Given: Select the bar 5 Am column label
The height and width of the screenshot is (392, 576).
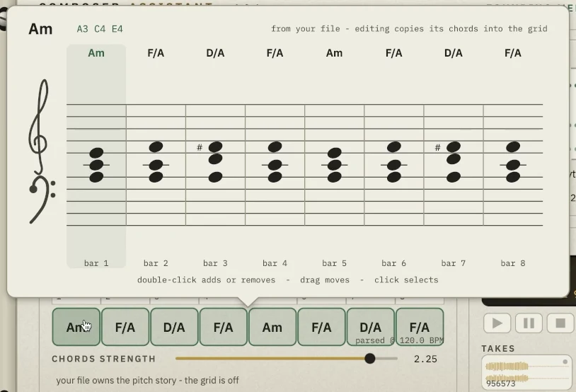Looking at the screenshot, I should (334, 53).
